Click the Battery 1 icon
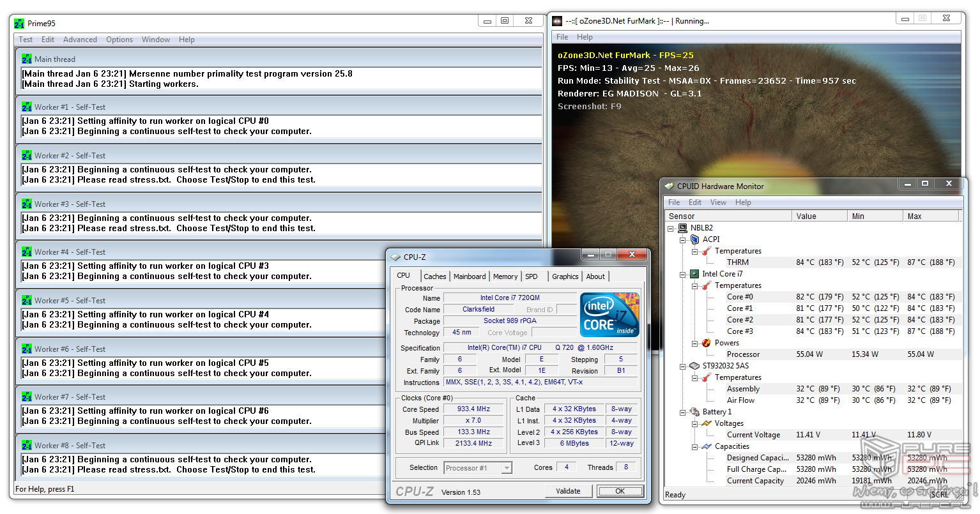The image size is (980, 514). click(x=694, y=412)
